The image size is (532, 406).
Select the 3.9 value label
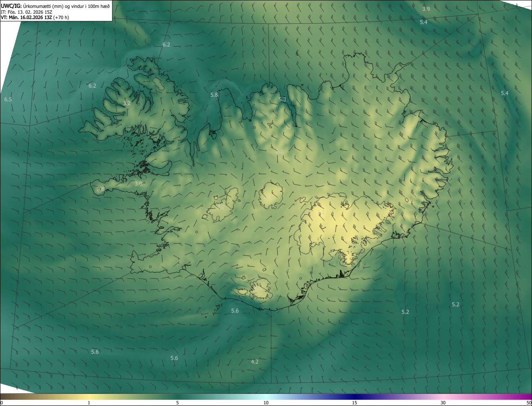(426, 9)
